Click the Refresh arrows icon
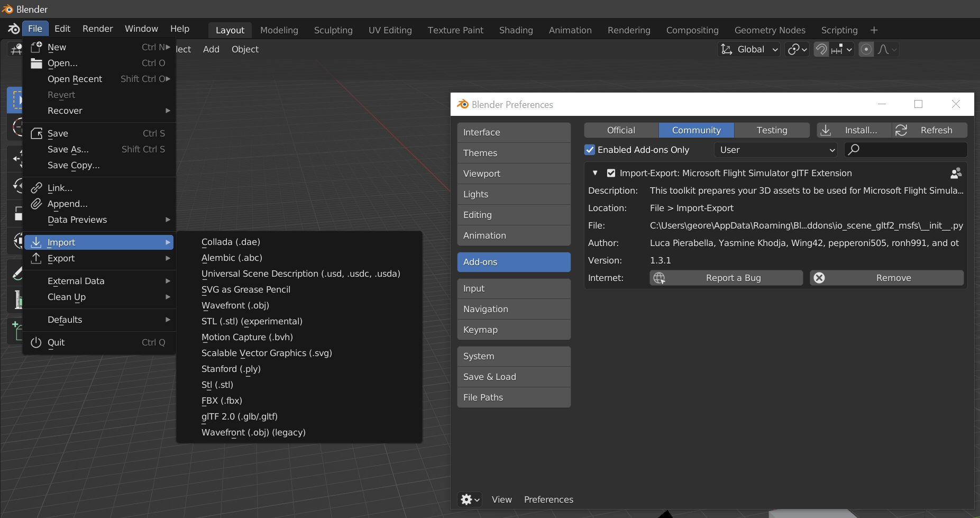 coord(901,130)
